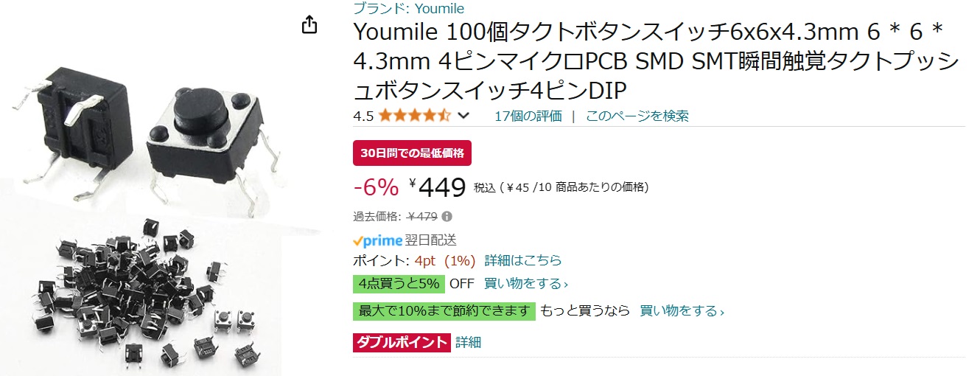Open the 17個の評価 reviews link
This screenshot has height=376, width=980.
click(x=528, y=116)
